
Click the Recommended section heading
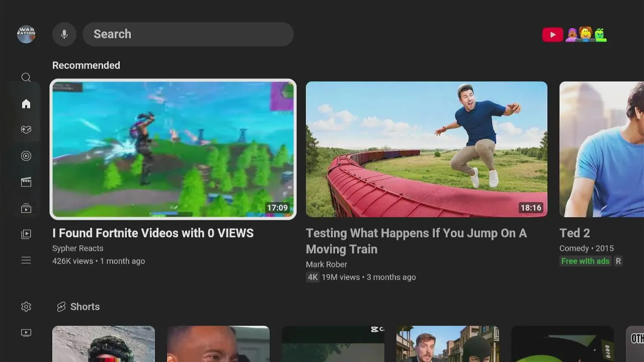[x=86, y=65]
